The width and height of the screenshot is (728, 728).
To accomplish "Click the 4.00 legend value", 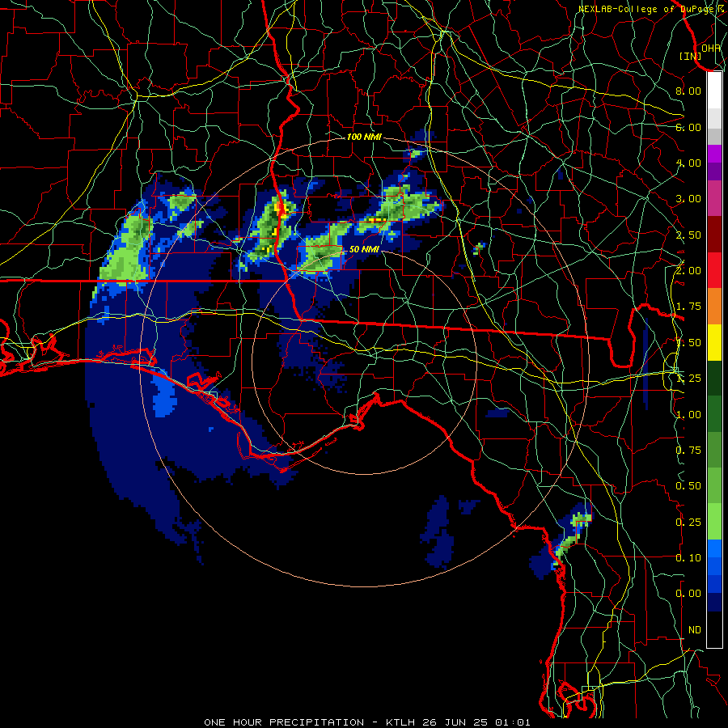I will coord(688,163).
